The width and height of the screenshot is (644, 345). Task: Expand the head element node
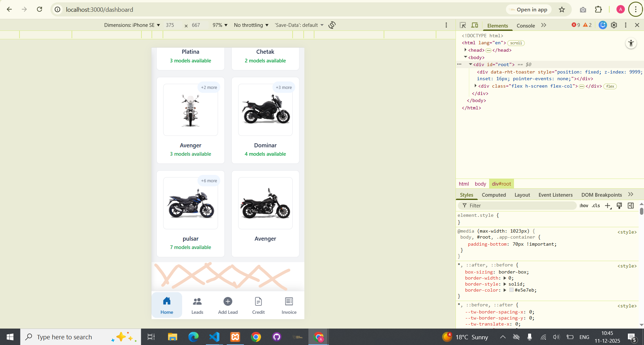coord(466,50)
